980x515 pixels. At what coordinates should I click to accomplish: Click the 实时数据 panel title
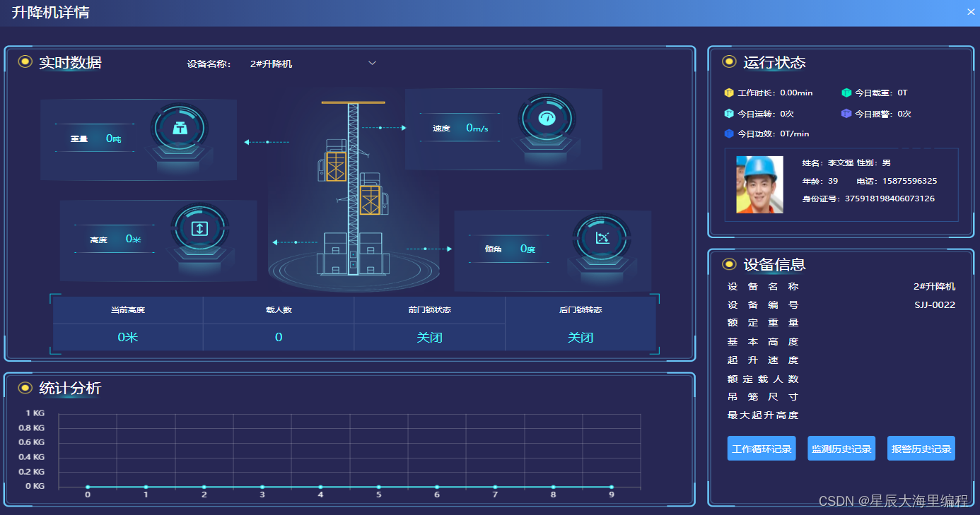coord(70,62)
